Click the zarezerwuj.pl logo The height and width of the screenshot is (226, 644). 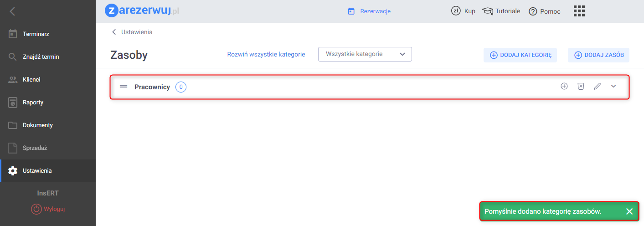(x=142, y=11)
